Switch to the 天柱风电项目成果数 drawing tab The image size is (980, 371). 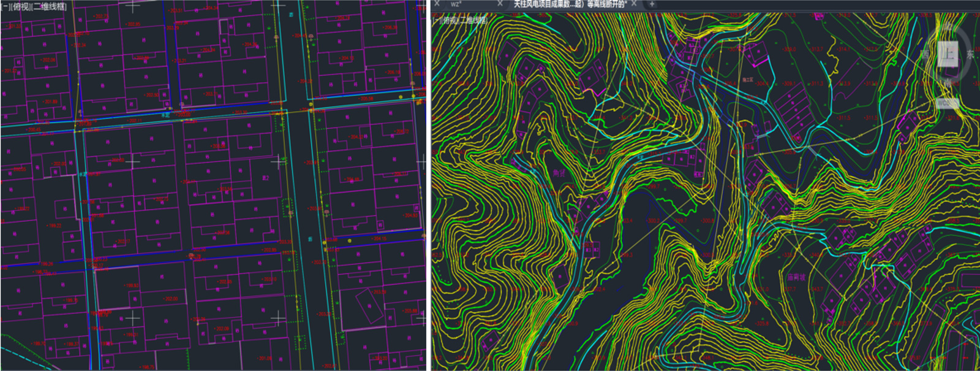(x=568, y=4)
